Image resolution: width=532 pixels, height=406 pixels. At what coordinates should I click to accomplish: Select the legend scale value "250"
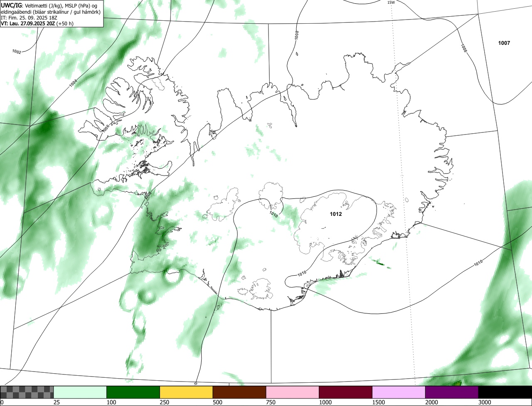click(x=165, y=402)
